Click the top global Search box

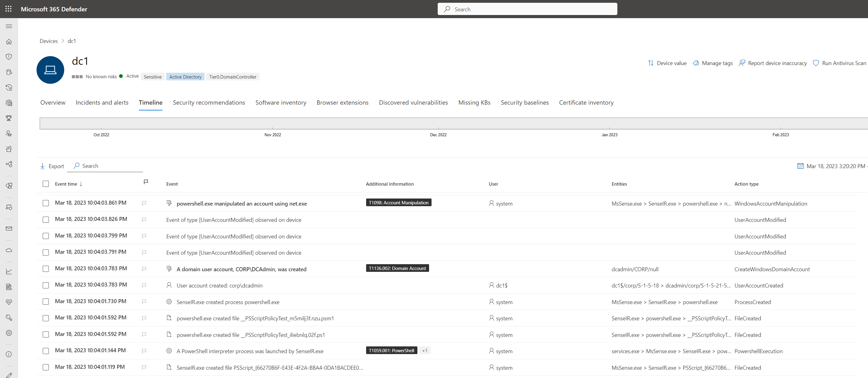pos(527,9)
